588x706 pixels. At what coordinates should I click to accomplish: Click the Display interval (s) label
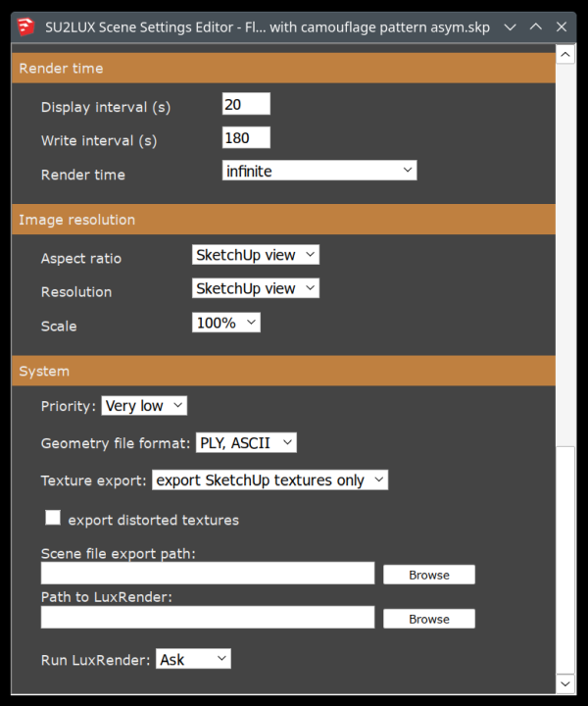106,107
